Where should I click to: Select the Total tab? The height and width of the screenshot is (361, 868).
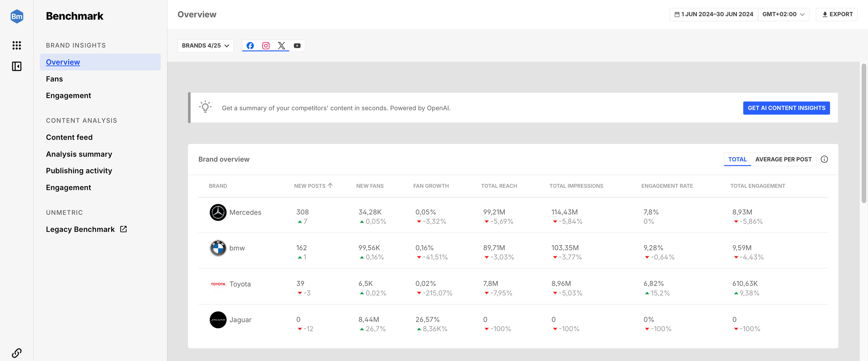click(x=737, y=159)
